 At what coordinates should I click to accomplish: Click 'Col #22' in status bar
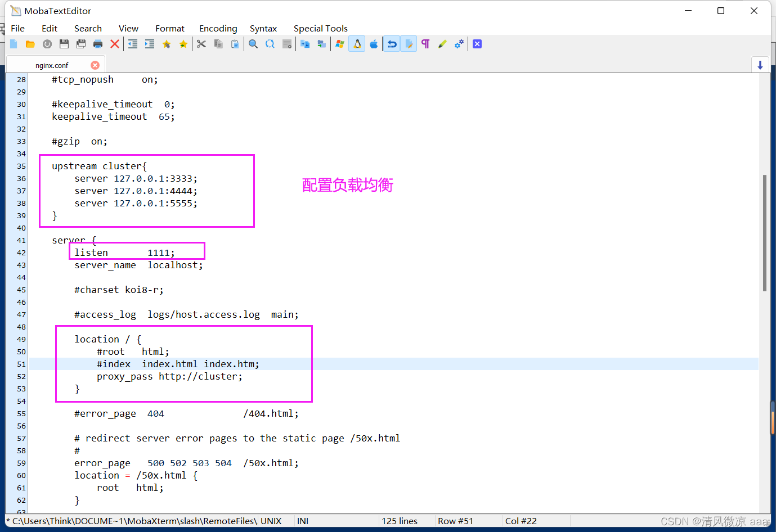tap(521, 521)
